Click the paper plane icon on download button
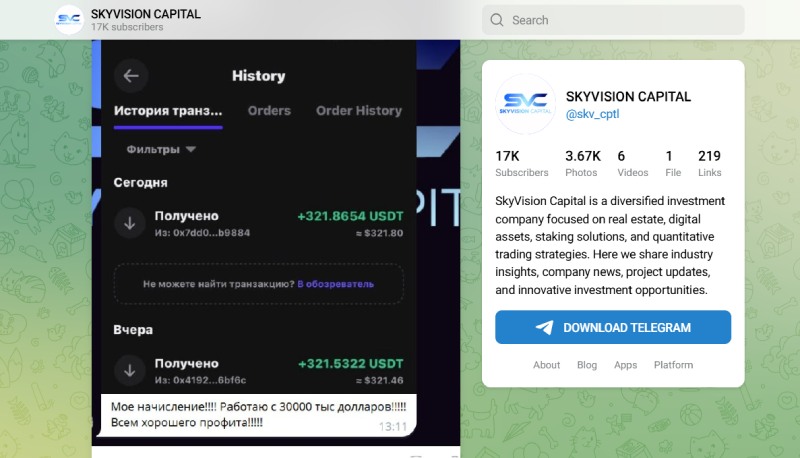 [x=544, y=327]
